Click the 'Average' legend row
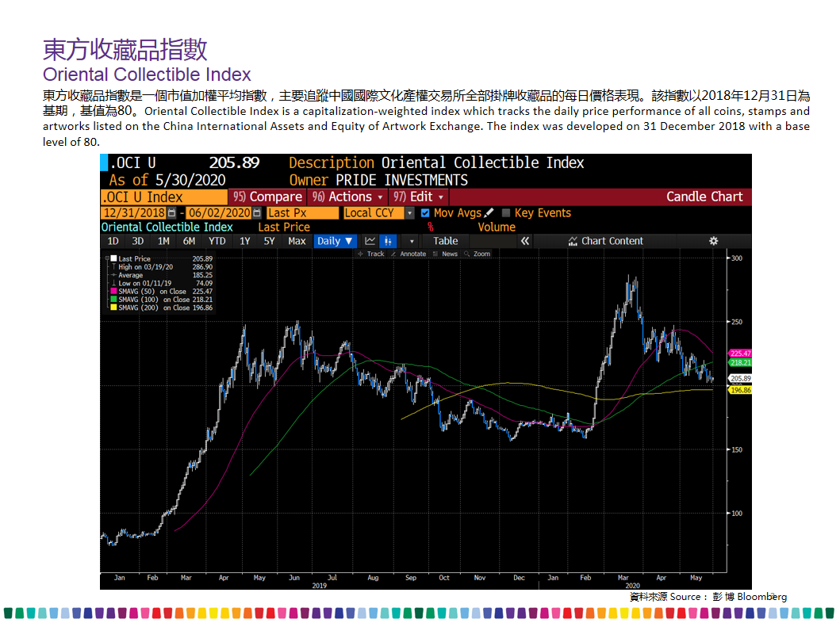This screenshot has height=623, width=840. click(162, 275)
